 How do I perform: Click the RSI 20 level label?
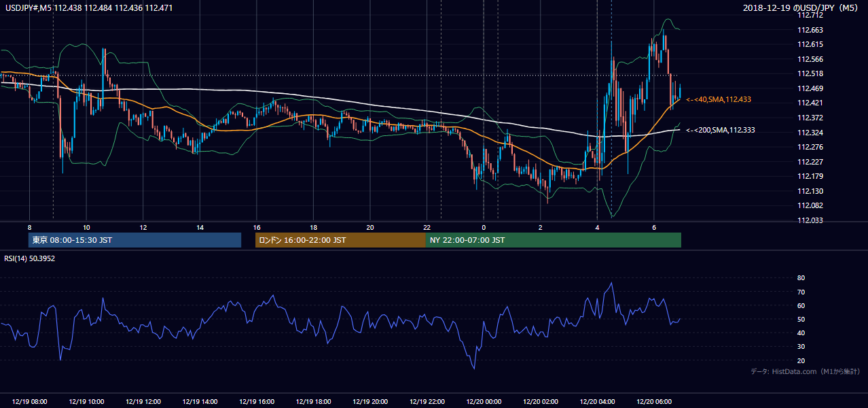tap(801, 360)
